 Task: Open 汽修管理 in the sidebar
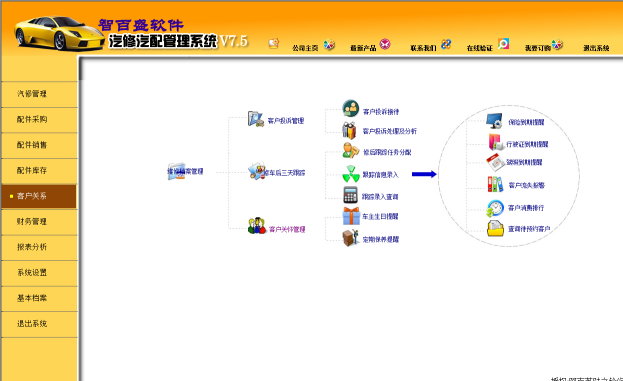pos(39,94)
